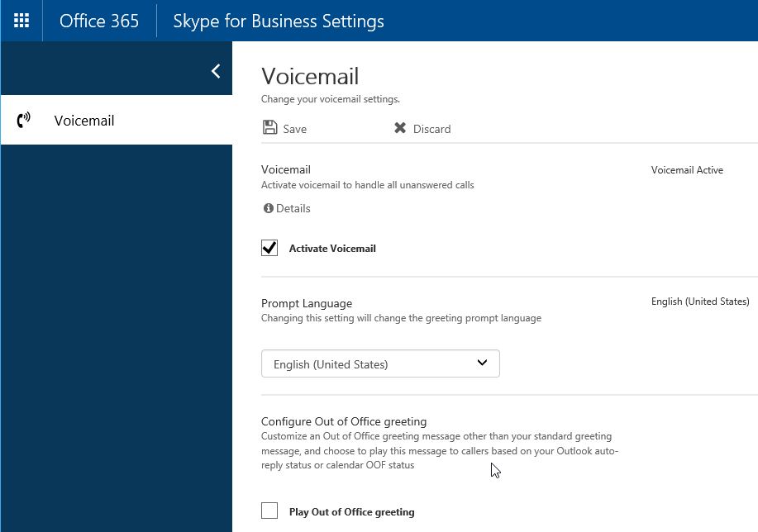Screen dimensions: 758x532
Task: Uncheck the Activate Voicemail checkbox
Action: tap(269, 248)
